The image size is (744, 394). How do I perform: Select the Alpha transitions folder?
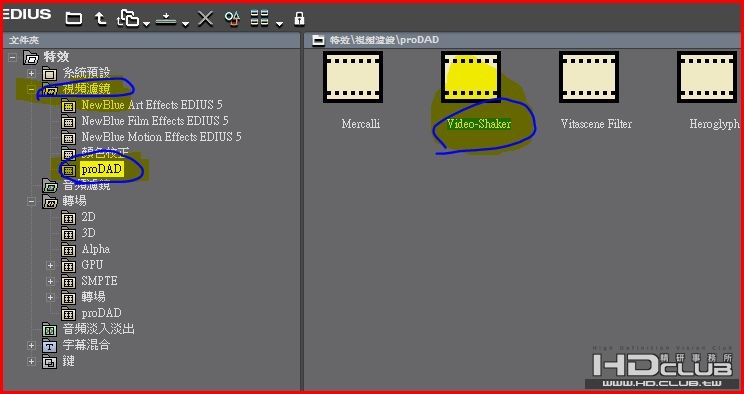coord(95,249)
